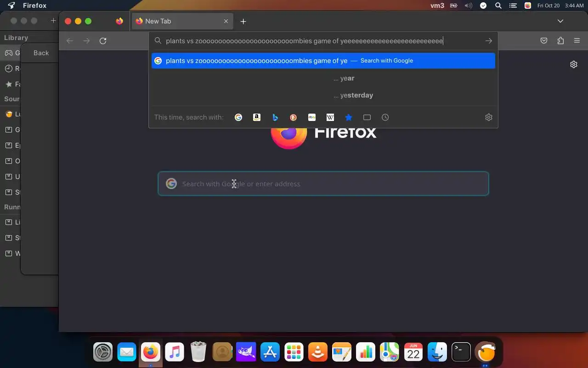The height and width of the screenshot is (368, 588).
Task: Choose the 'yesterday' search suggestion
Action: click(x=323, y=95)
